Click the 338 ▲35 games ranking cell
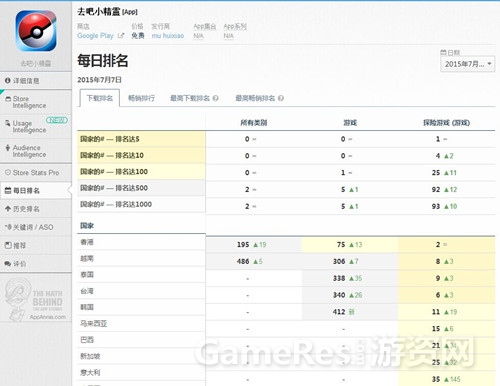The height and width of the screenshot is (386, 500). coord(350,278)
